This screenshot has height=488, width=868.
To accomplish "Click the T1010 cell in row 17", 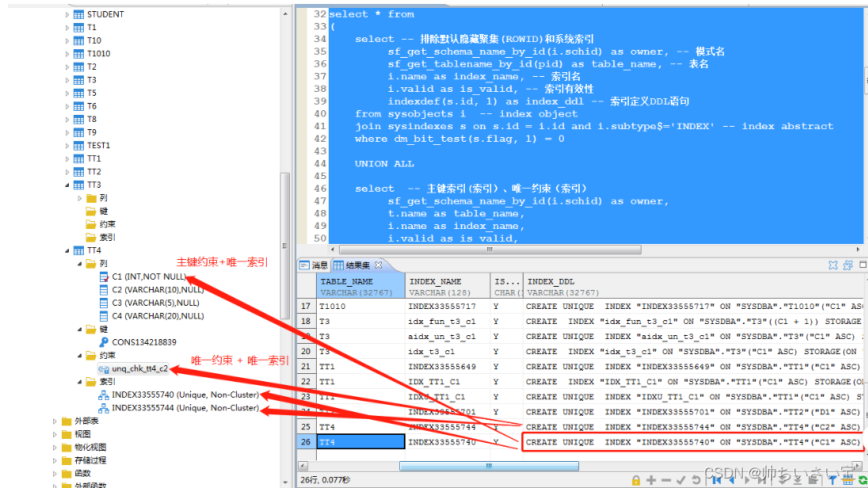I will tap(361, 307).
